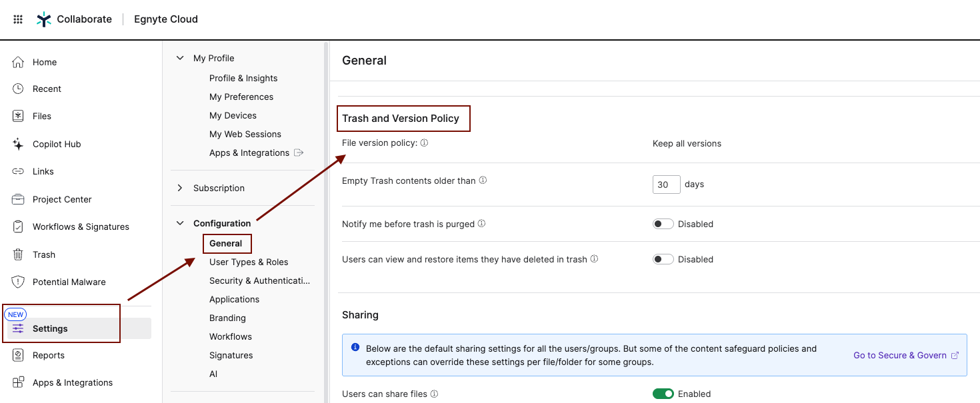The image size is (980, 403).
Task: Click the file version policy info tooltip
Action: coord(425,143)
